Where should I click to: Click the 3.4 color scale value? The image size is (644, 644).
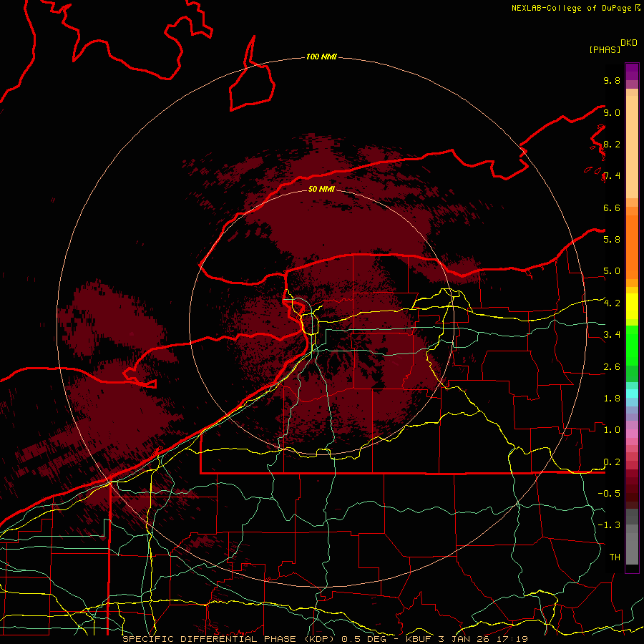tap(612, 335)
